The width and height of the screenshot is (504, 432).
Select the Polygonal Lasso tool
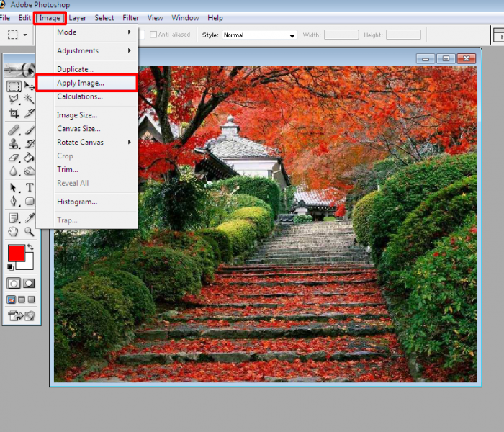pos(14,99)
